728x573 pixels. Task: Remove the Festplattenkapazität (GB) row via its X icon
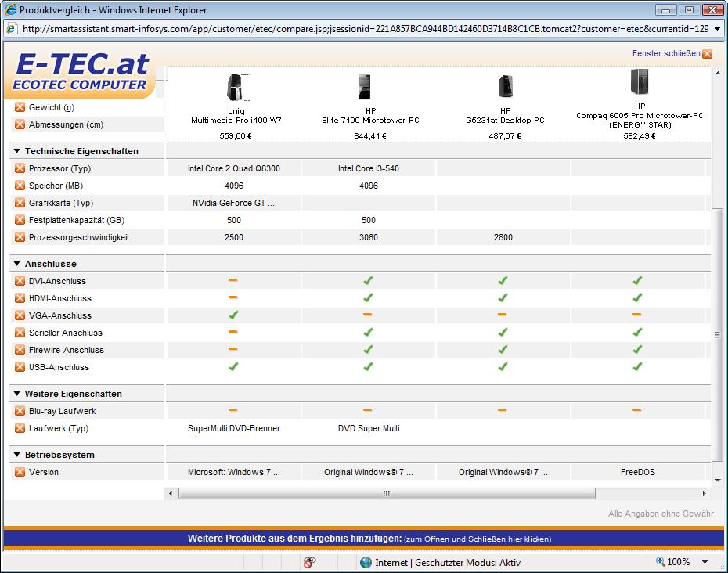click(20, 220)
